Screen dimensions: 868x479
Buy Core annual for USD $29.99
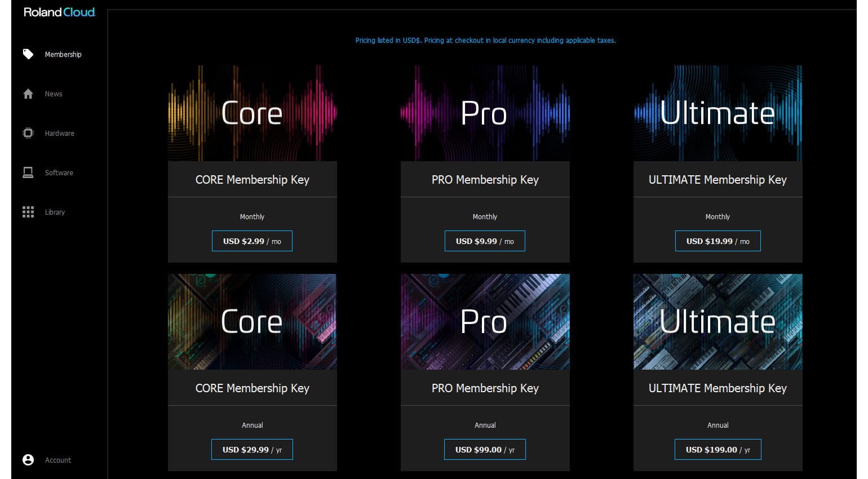[252, 450]
